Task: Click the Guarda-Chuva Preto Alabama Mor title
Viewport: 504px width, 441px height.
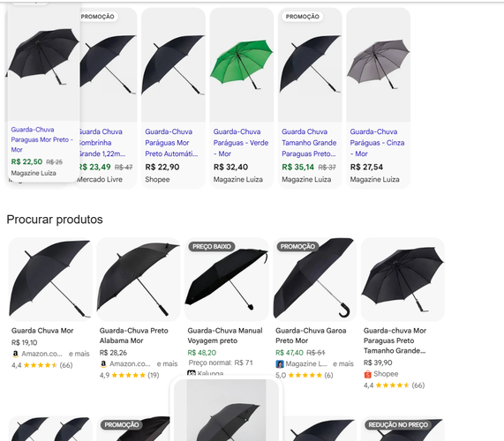Action: click(133, 335)
